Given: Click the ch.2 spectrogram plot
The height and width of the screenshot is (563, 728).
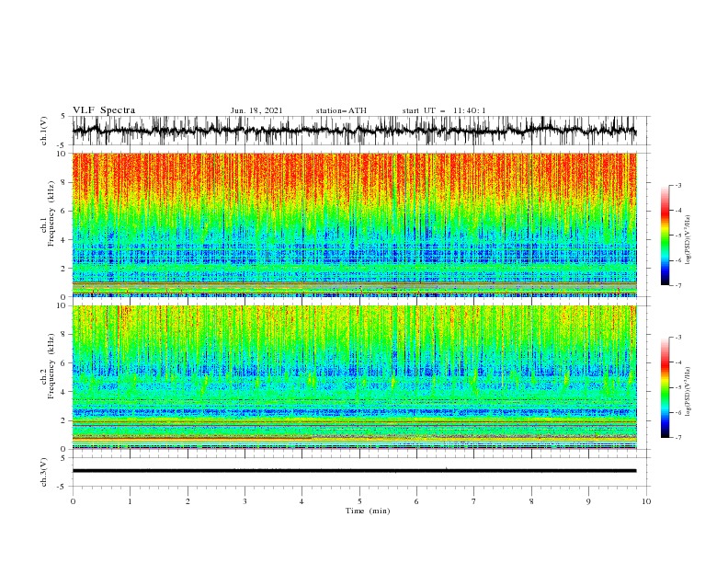Looking at the screenshot, I should (354, 377).
